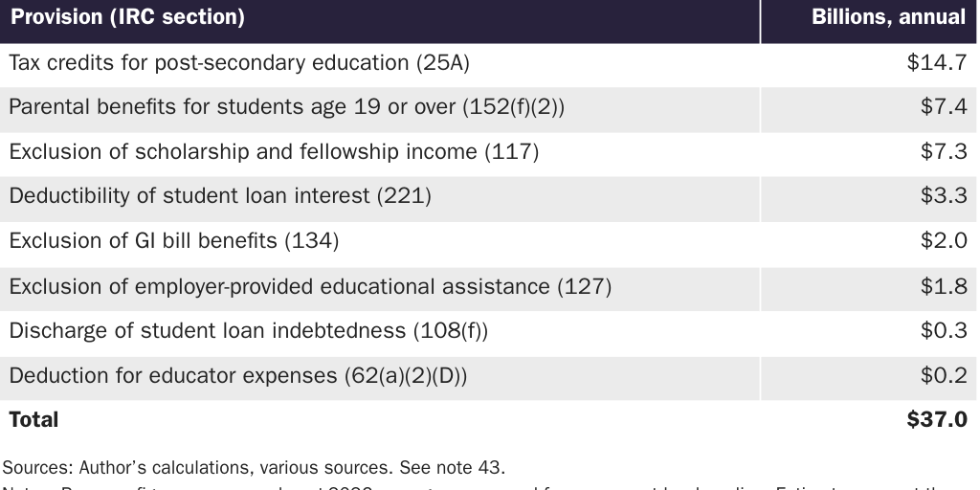
Task: Select Discharge of student loan indebtedness row
Action: coord(249,330)
